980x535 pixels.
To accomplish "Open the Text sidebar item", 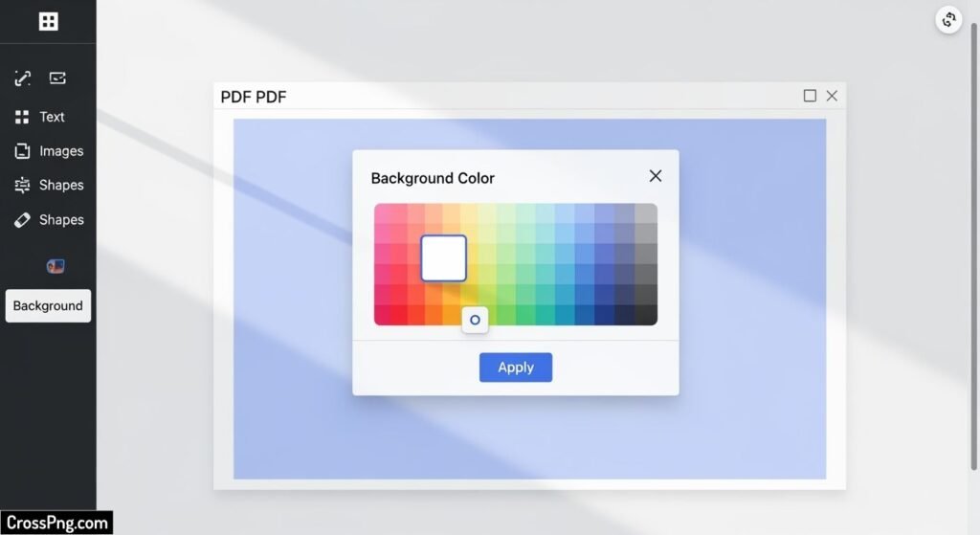I will (x=52, y=117).
